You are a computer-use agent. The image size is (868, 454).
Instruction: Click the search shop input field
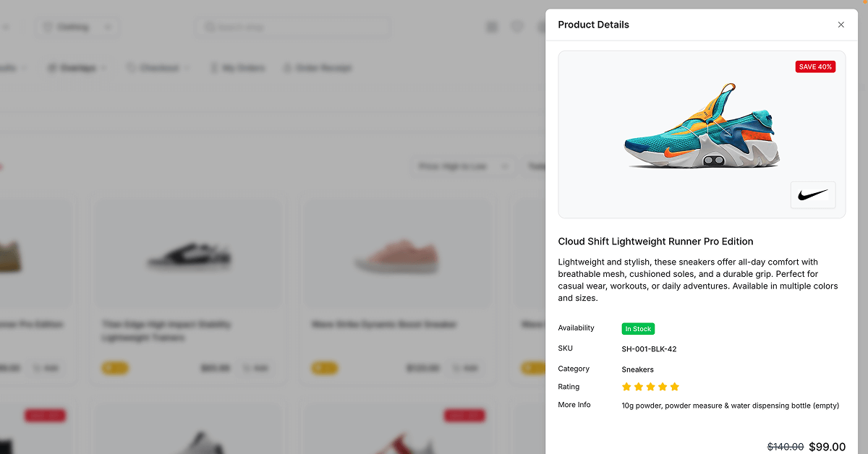292,27
